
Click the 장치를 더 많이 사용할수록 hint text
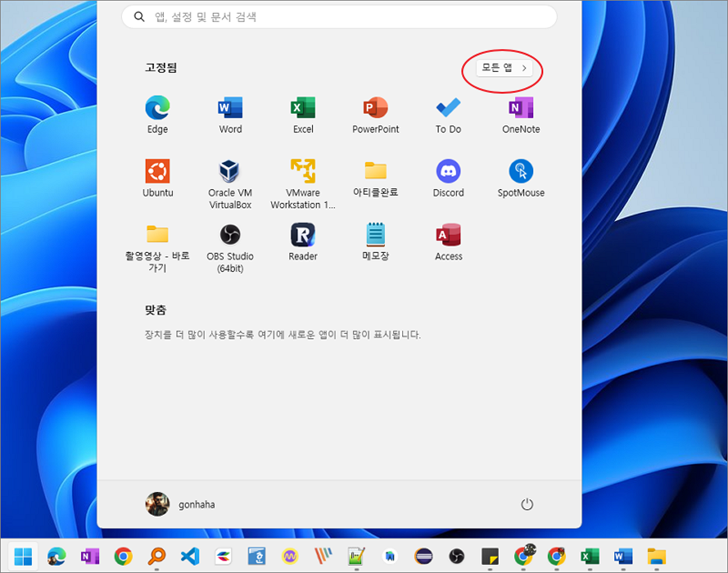(x=282, y=335)
